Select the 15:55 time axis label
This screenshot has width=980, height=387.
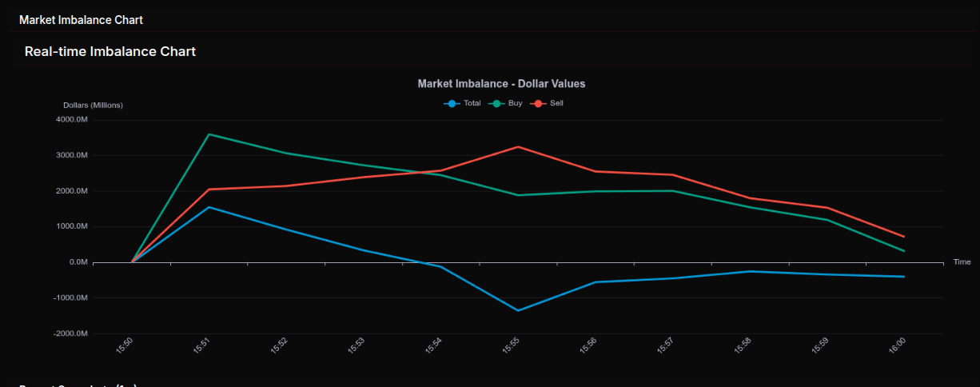tap(510, 345)
